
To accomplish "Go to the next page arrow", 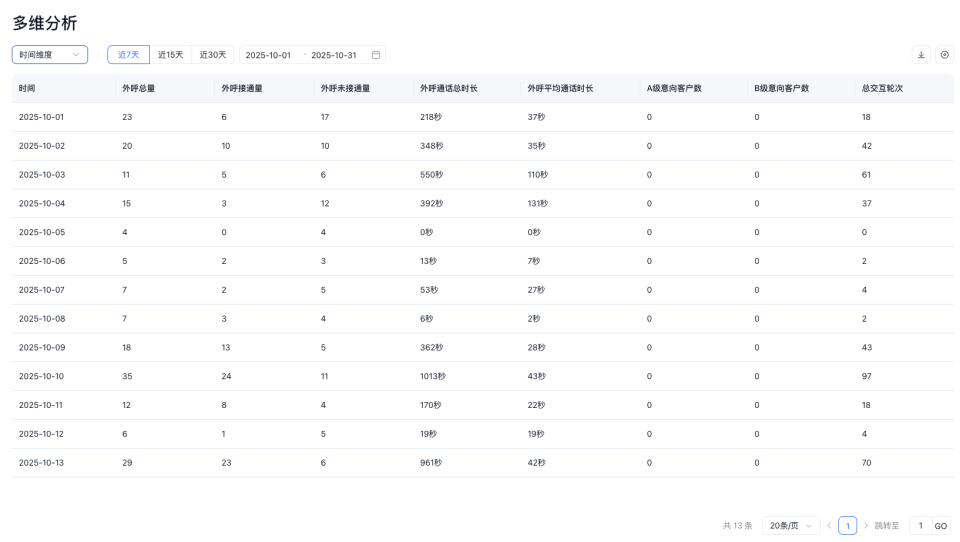I will (866, 526).
